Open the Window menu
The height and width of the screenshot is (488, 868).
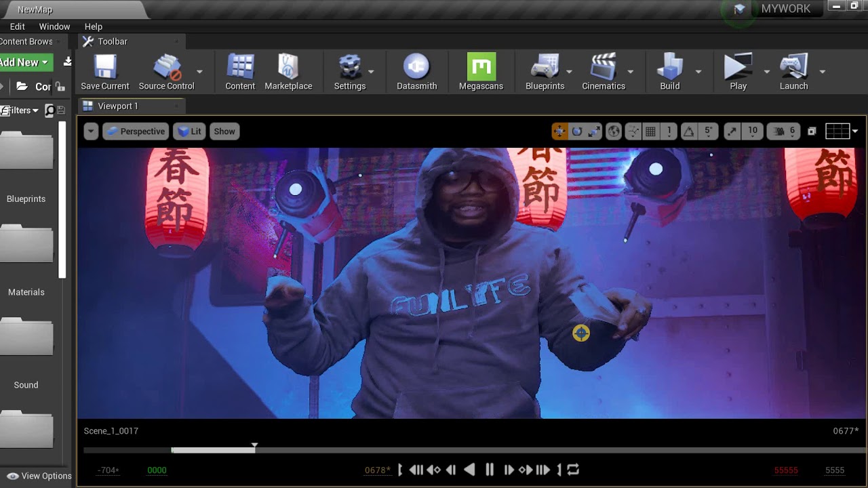pyautogui.click(x=54, y=26)
